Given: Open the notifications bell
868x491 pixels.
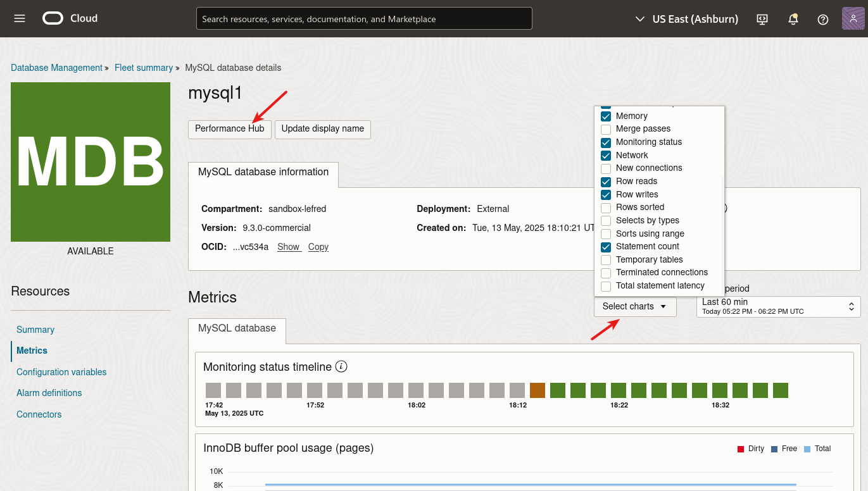Looking at the screenshot, I should click(793, 19).
